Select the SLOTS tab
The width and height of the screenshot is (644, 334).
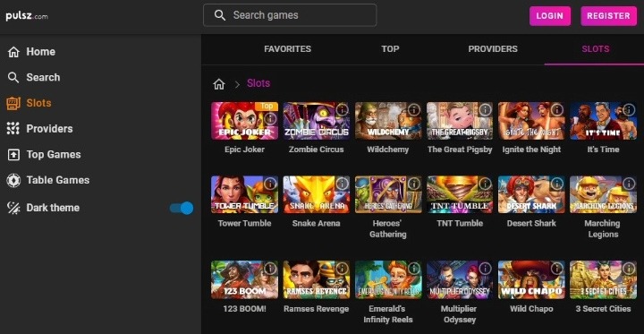pyautogui.click(x=596, y=49)
